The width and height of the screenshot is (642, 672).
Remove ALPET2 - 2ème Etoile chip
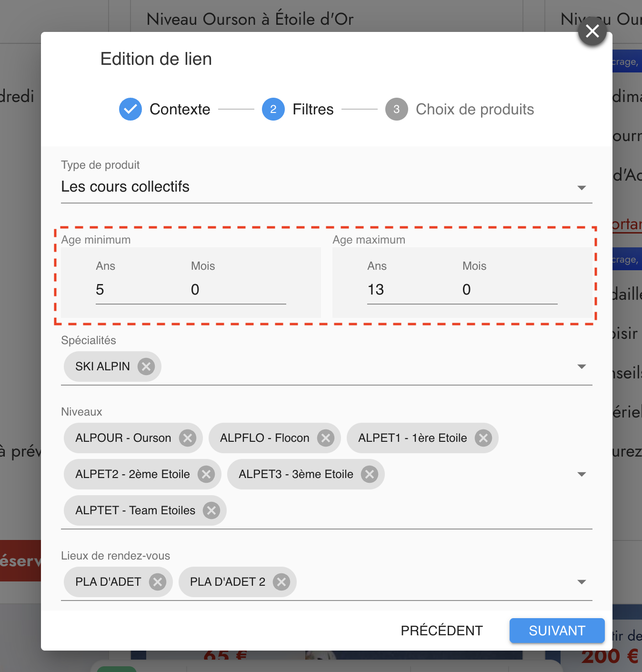(206, 474)
